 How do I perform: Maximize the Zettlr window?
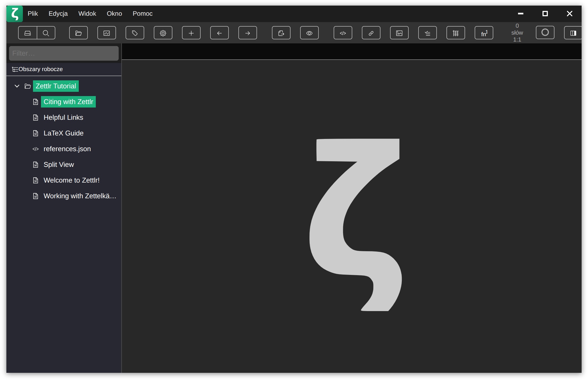click(545, 14)
